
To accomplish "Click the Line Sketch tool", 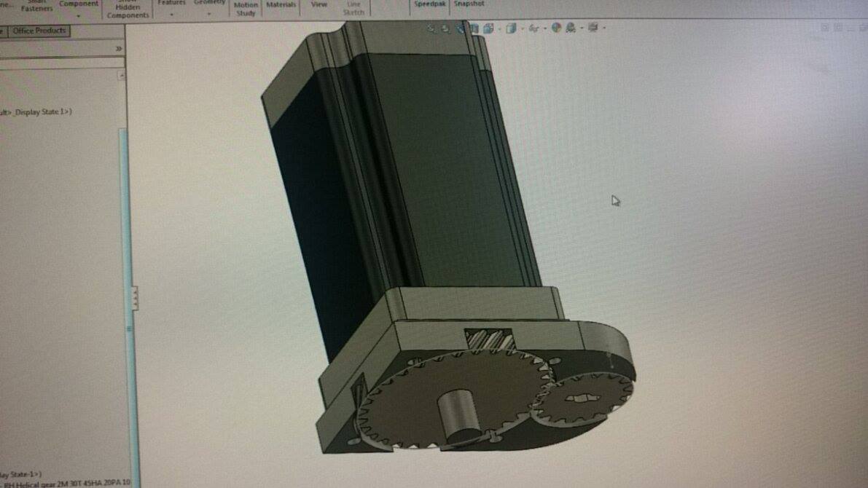I will tap(353, 8).
